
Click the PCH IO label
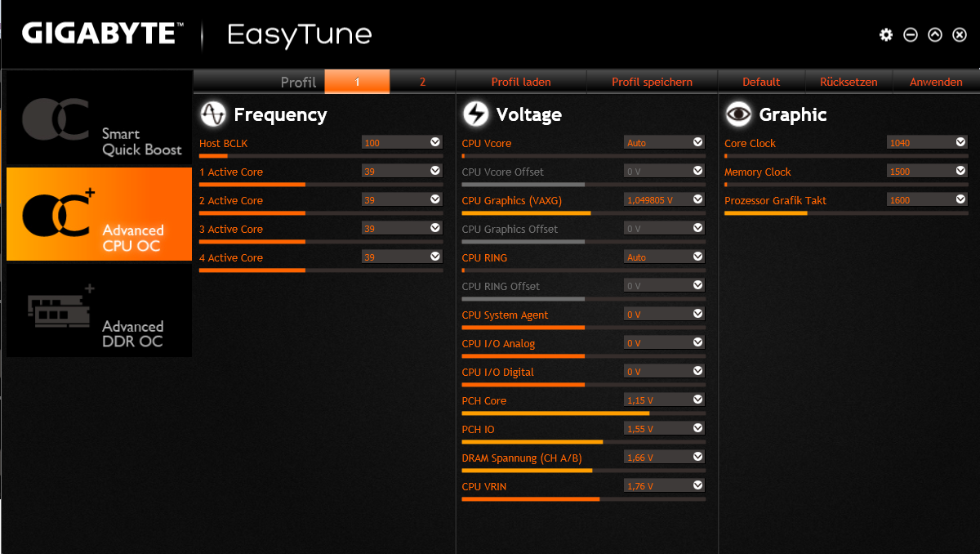coord(478,429)
